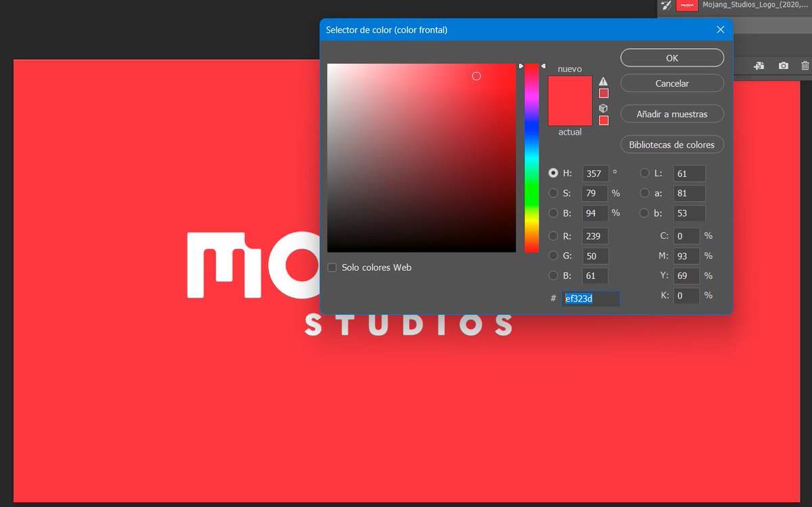This screenshot has height=507, width=812.
Task: Click the web-safe color swatch below cube
Action: tap(604, 120)
